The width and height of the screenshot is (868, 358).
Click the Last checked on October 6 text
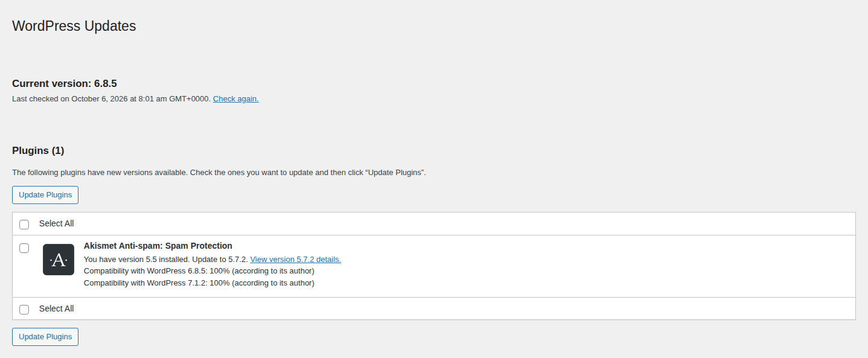tap(112, 99)
